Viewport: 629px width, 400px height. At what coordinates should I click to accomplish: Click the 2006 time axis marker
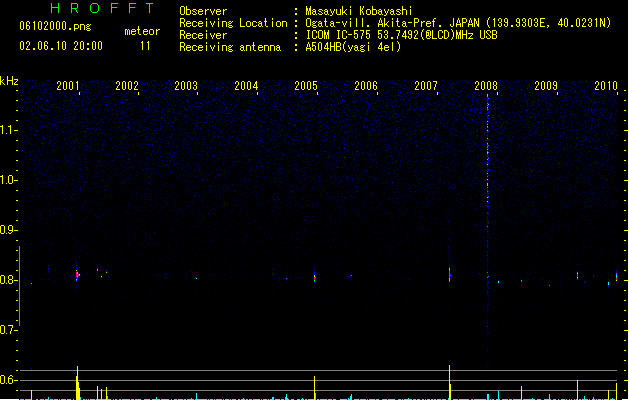click(366, 85)
